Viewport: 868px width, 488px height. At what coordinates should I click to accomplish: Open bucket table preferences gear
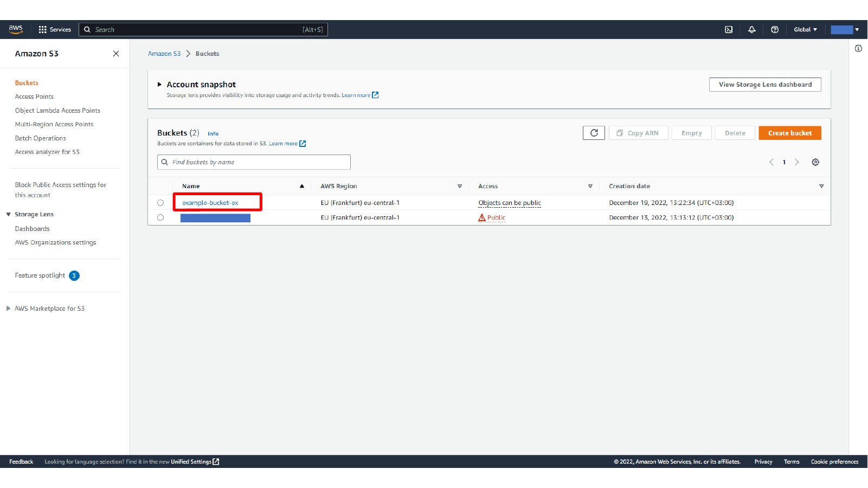815,162
